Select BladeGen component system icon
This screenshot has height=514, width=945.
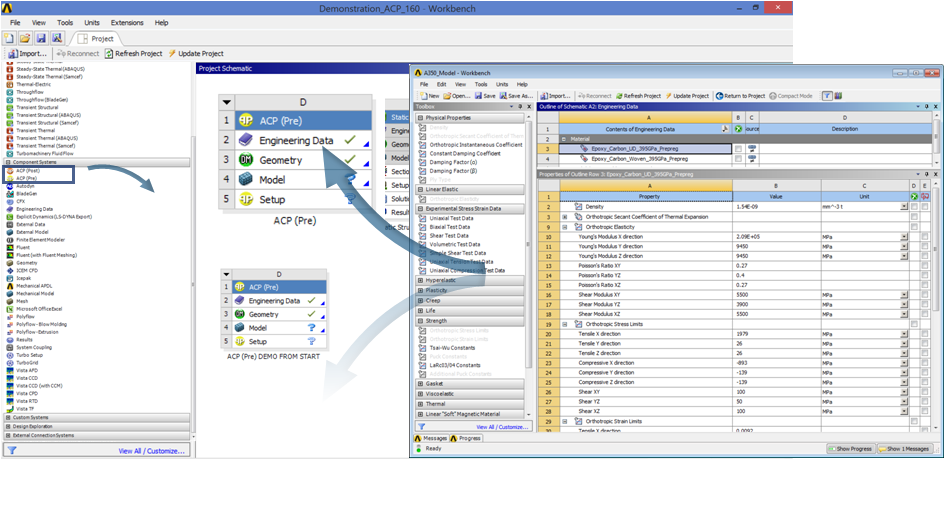point(10,194)
